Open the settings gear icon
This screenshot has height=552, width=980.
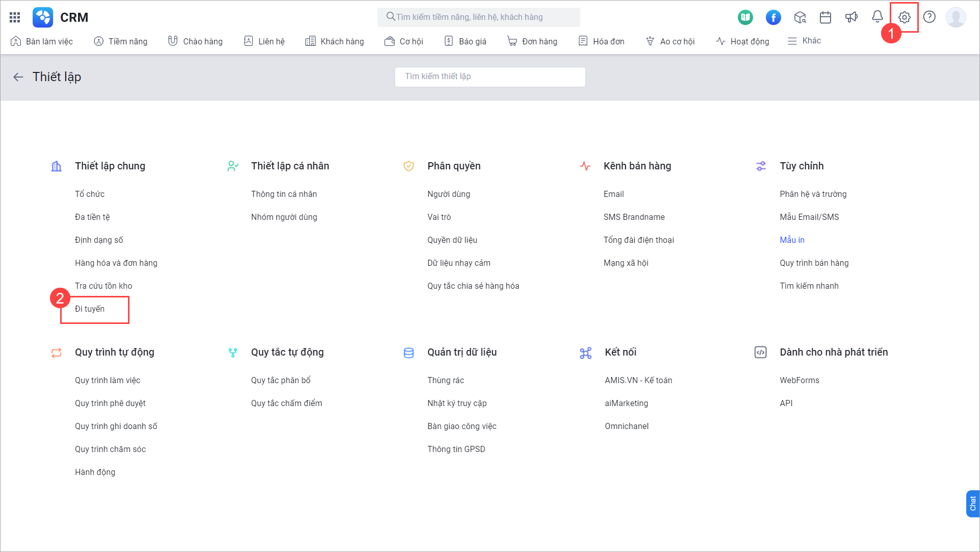click(904, 17)
